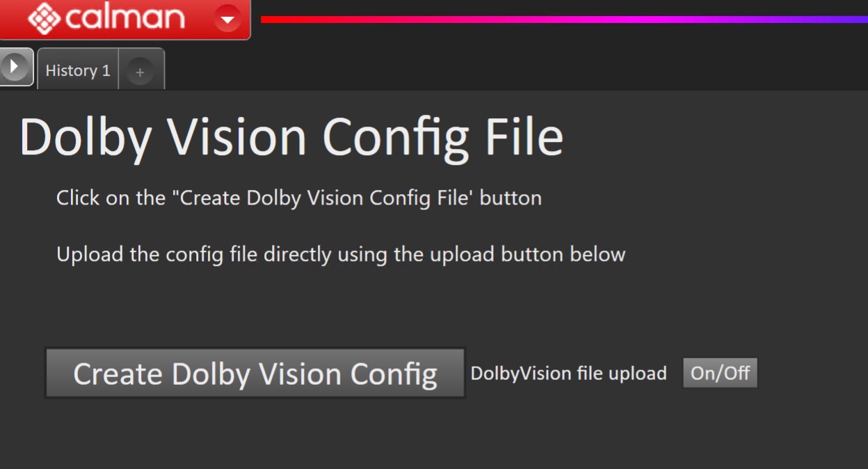Click Create Dolby Vision Config button

click(x=255, y=374)
